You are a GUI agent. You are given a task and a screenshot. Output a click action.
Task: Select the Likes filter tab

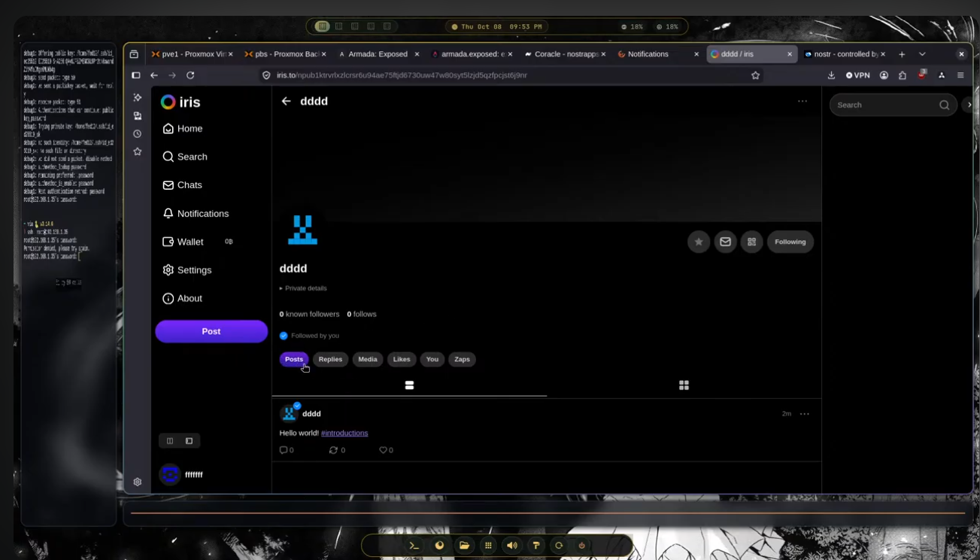click(402, 359)
